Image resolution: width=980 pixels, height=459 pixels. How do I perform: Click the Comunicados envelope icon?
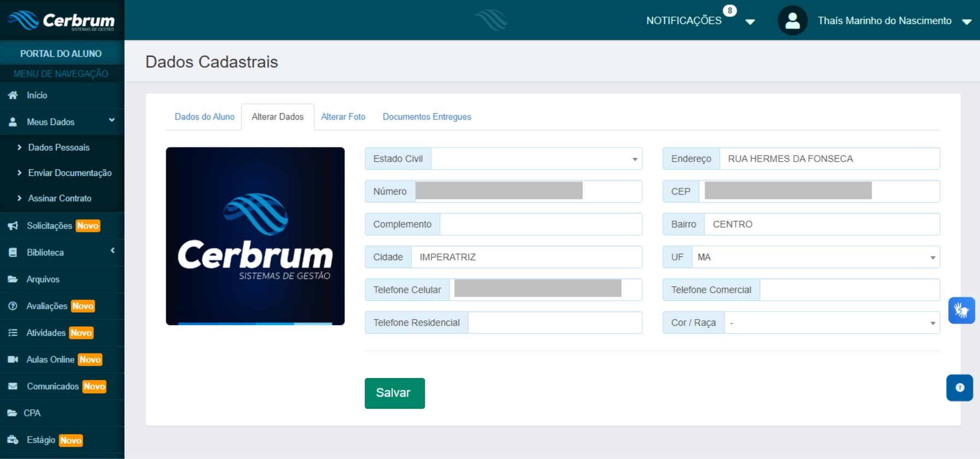coord(13,386)
